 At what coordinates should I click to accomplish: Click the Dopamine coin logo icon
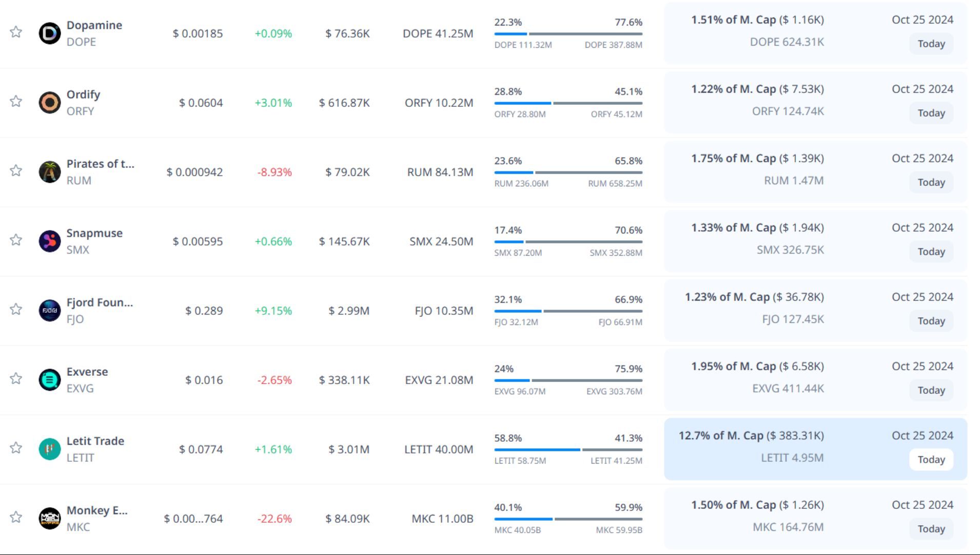(50, 33)
